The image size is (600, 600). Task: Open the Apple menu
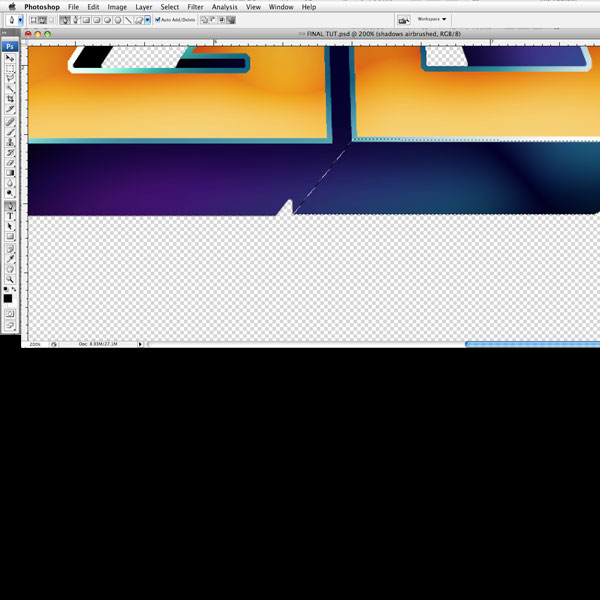pyautogui.click(x=12, y=7)
